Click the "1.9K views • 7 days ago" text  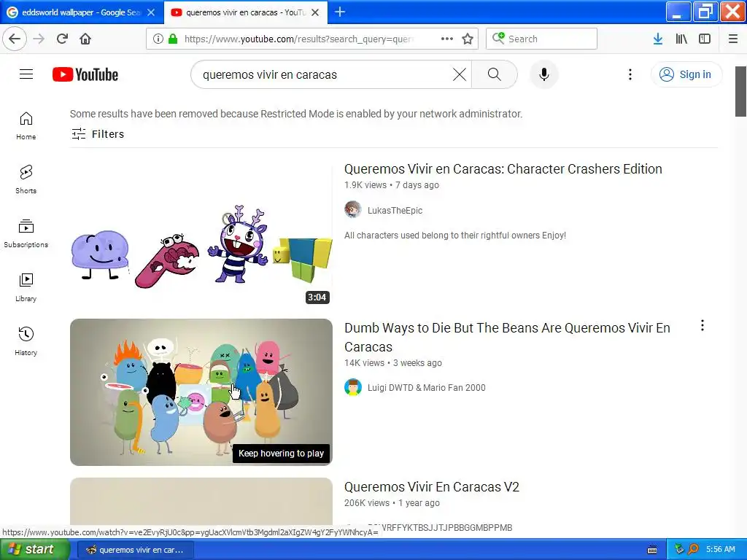pyautogui.click(x=392, y=185)
